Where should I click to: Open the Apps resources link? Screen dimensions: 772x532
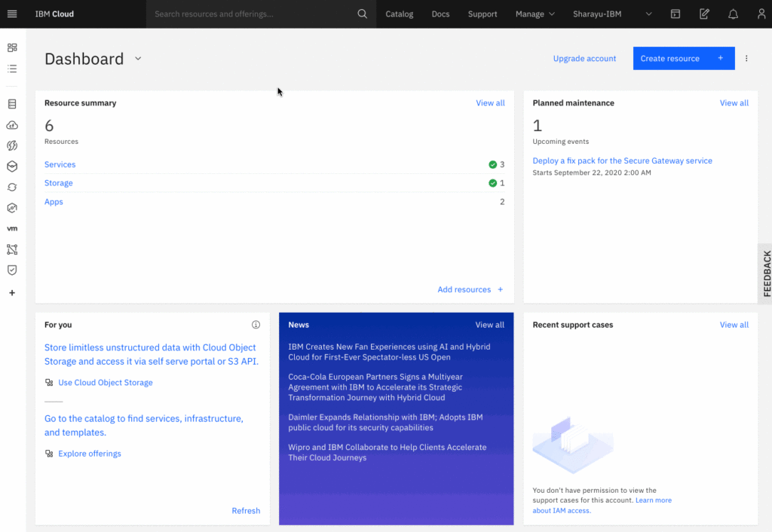click(x=54, y=202)
